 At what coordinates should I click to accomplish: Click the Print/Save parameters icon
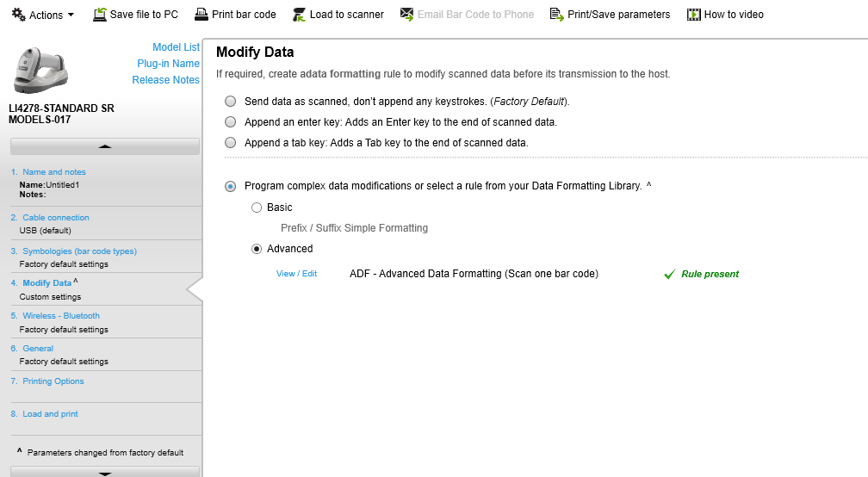[556, 15]
